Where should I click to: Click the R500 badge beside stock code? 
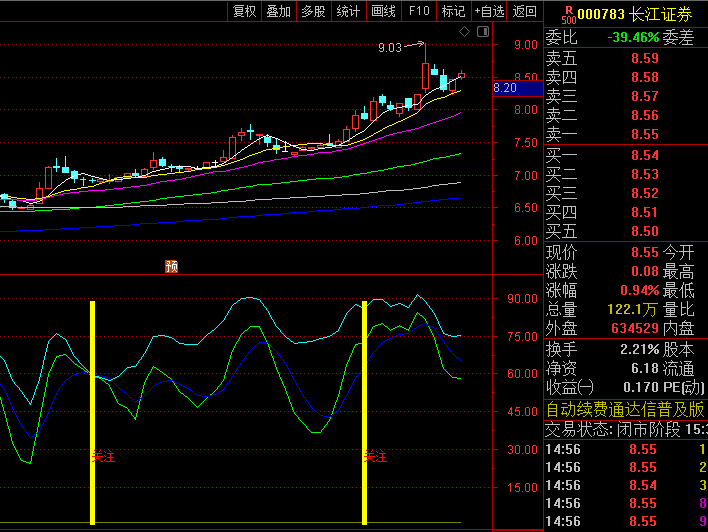point(568,14)
